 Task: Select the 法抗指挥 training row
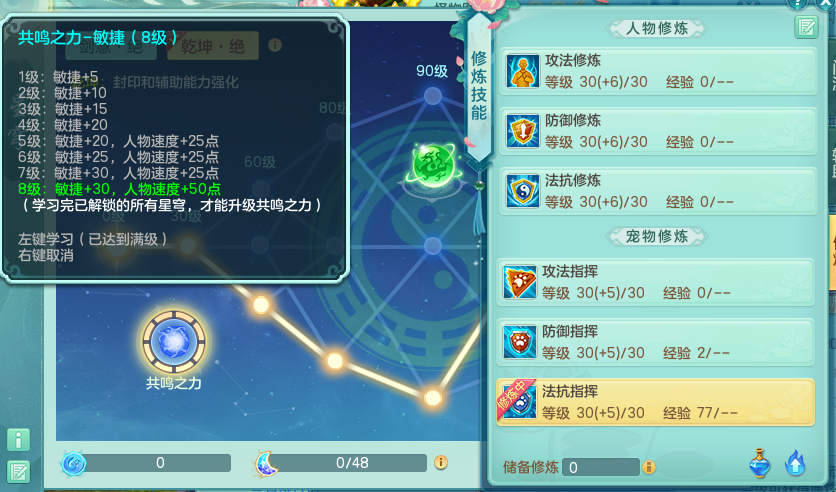tap(655, 402)
